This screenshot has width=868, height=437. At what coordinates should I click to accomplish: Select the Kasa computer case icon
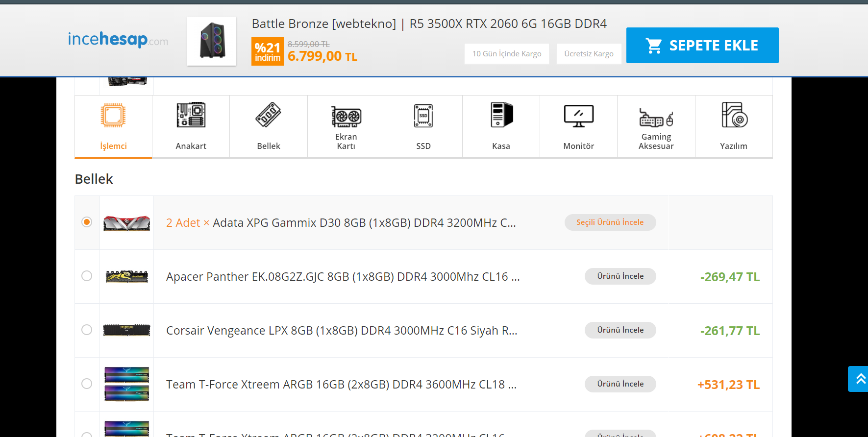pos(501,115)
